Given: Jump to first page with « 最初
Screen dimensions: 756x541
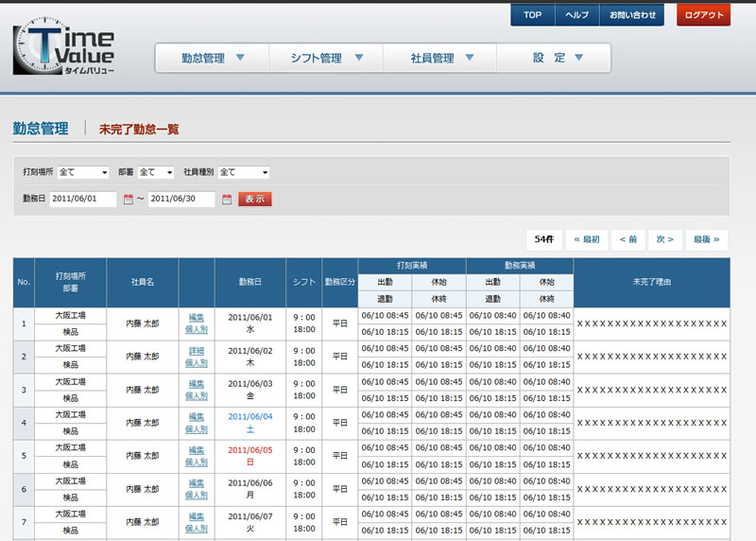Looking at the screenshot, I should 587,239.
